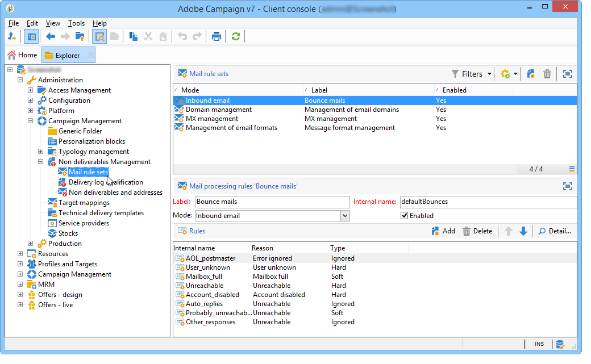Screen dimensions: 591x364
Task: Uncheck the Enabled checkbox
Action: point(405,216)
